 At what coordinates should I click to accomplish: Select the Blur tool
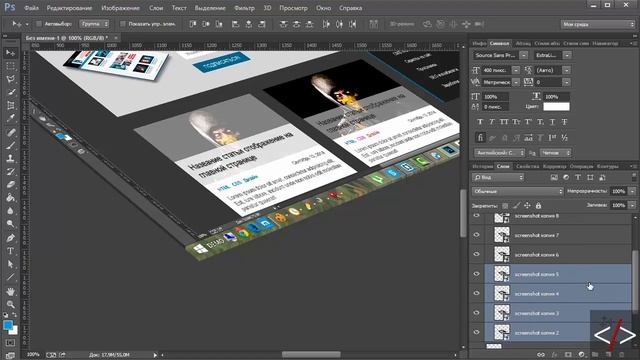pos(11,211)
